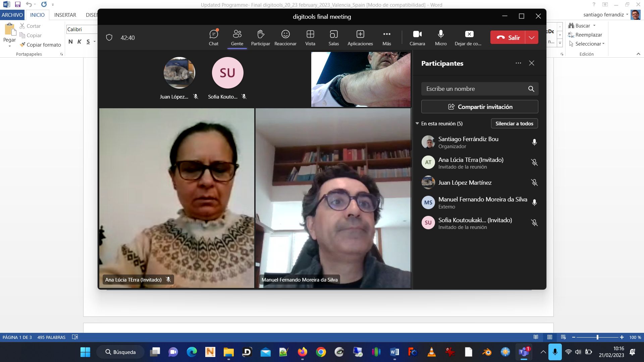Screen dimensions: 644x362
Task: Expand the arrow next to Salir
Action: tap(532, 38)
